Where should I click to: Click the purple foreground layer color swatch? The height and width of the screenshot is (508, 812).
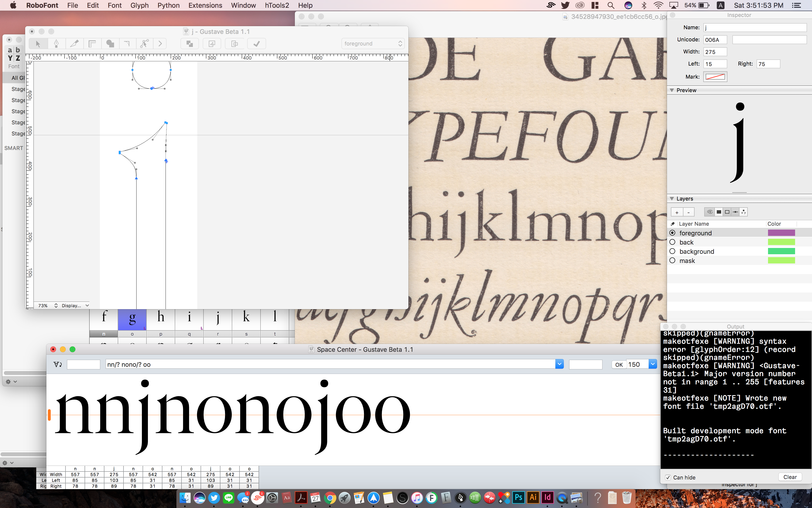782,233
